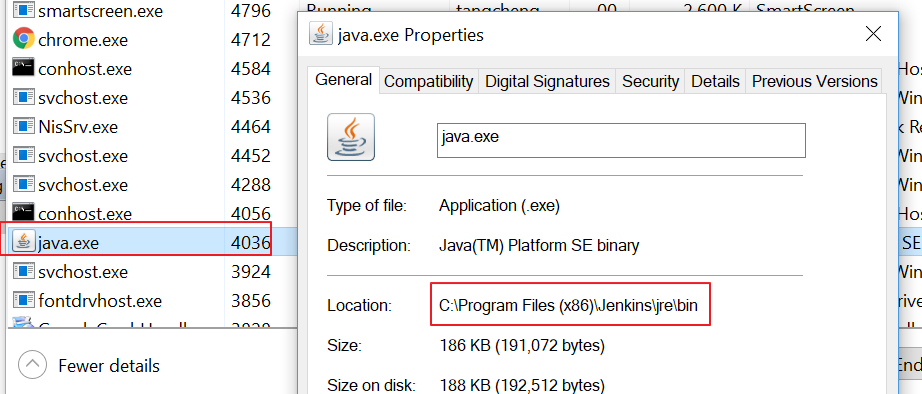This screenshot has width=922, height=394.
Task: Select the smartscreen.exe process name
Action: click(x=101, y=11)
